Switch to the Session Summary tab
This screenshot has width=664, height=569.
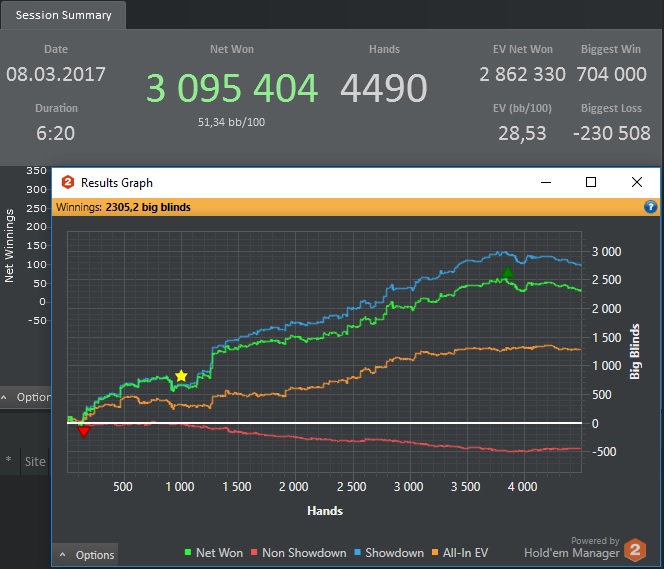[64, 15]
